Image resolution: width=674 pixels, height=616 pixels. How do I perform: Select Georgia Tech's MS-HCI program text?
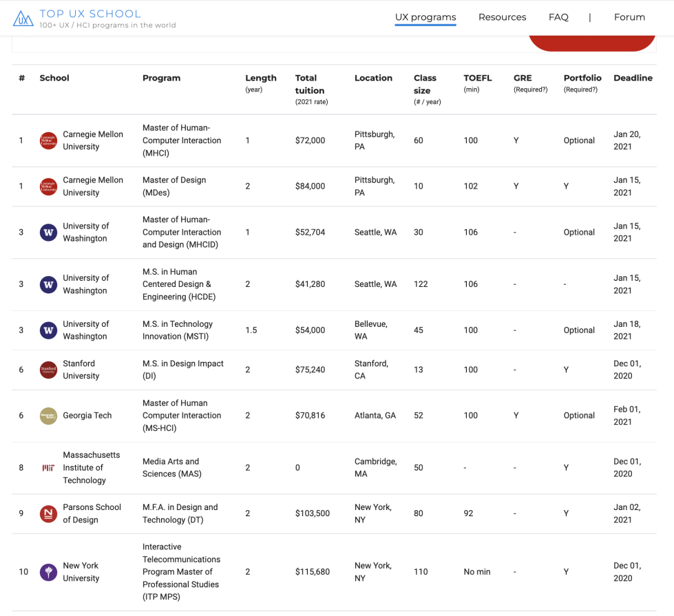[182, 416]
